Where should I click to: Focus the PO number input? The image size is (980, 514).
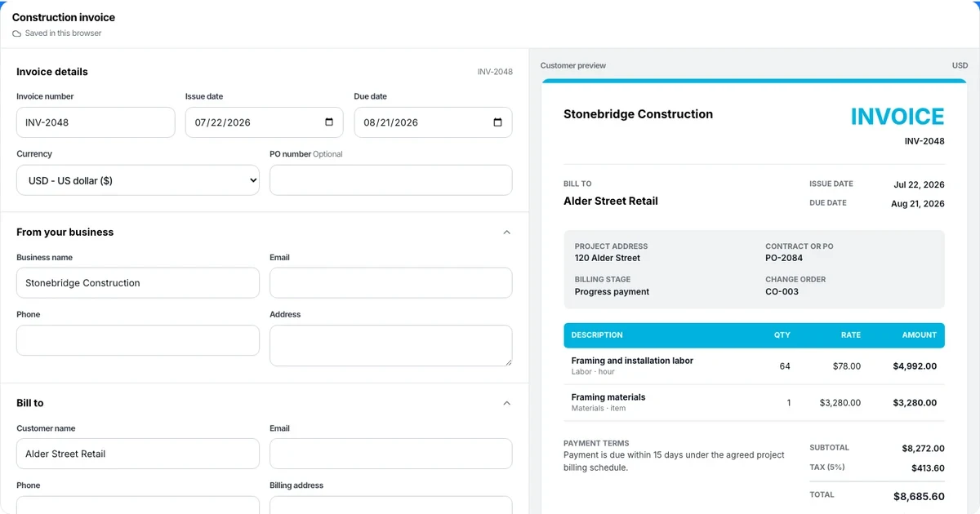coord(391,180)
